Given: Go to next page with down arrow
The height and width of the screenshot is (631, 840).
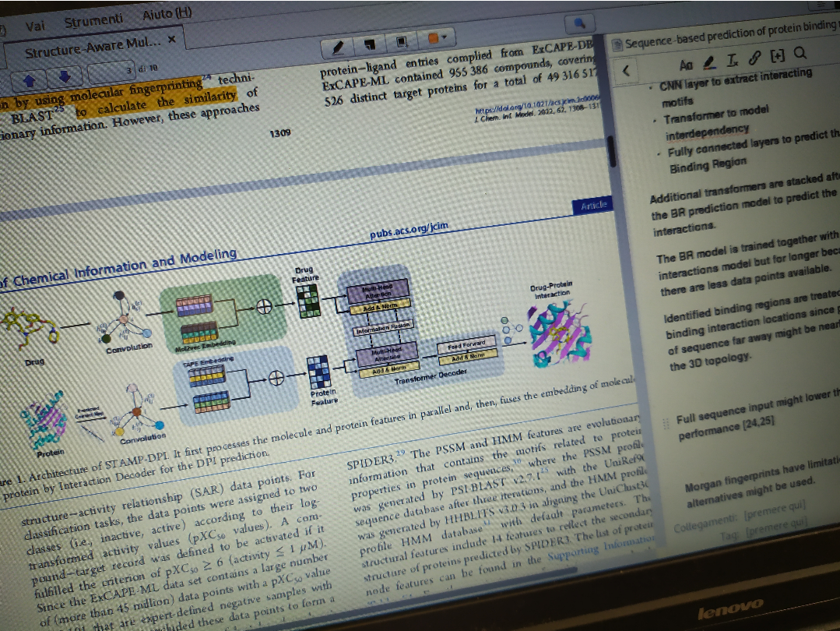Looking at the screenshot, I should click(65, 76).
